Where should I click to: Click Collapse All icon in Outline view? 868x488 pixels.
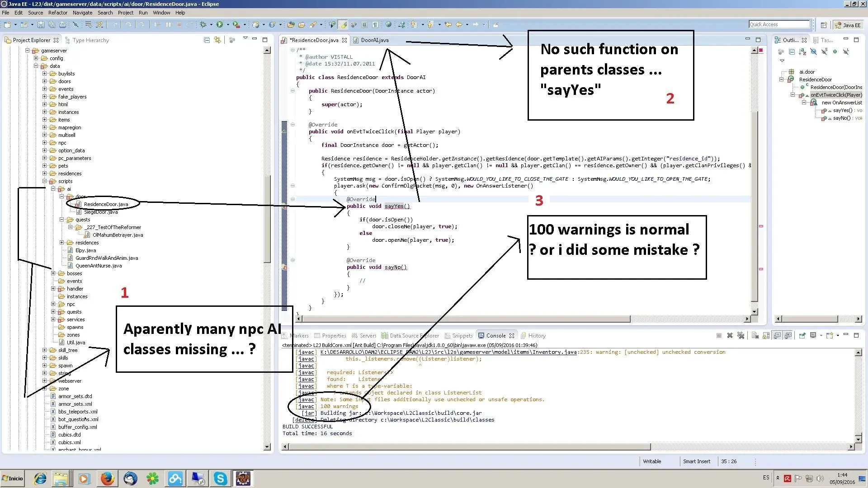[792, 52]
